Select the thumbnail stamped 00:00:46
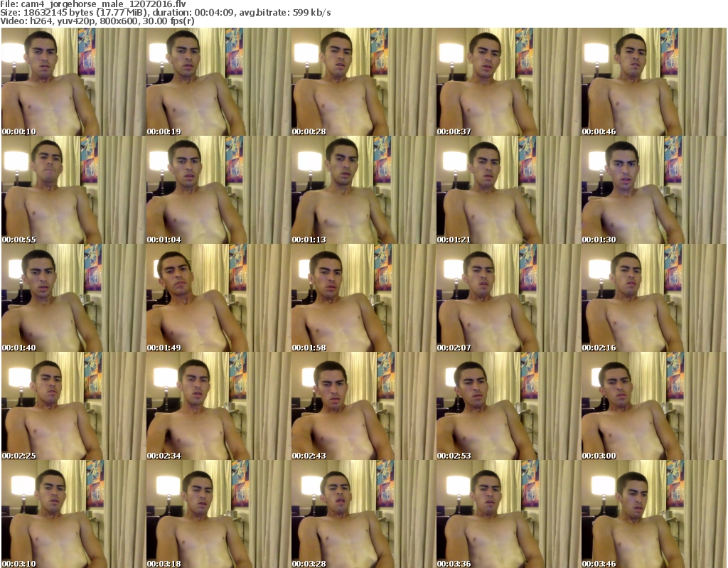Screen dimensions: 728x568 tap(653, 82)
